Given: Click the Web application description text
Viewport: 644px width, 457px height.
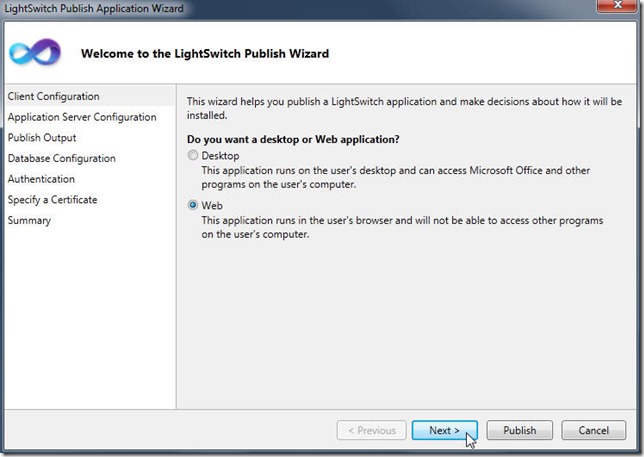Looking at the screenshot, I should point(402,227).
